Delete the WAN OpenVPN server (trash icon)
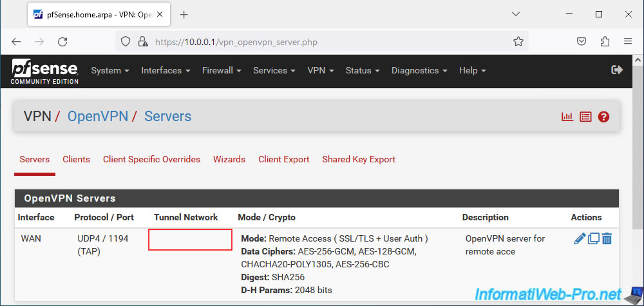 click(x=607, y=238)
